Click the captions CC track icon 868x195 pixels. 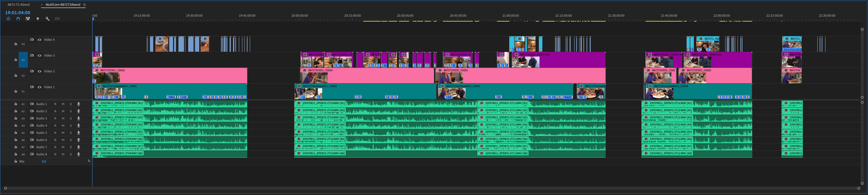(x=57, y=19)
